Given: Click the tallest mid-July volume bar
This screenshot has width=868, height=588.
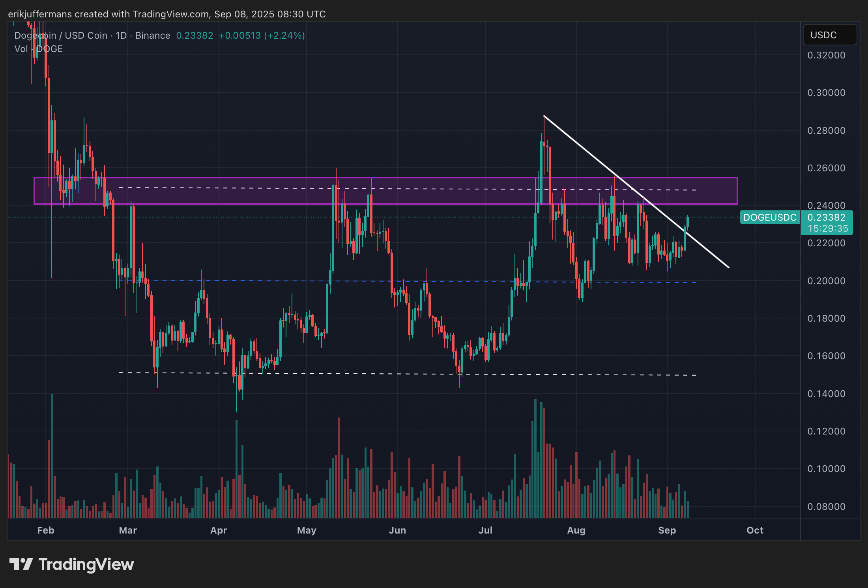Looking at the screenshot, I should pyautogui.click(x=535, y=458).
